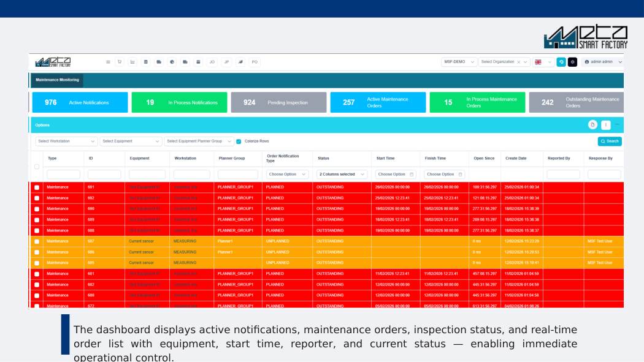Open the Order Notification Type Choose Option filter
Viewport: 644px width, 362px height.
click(x=287, y=174)
